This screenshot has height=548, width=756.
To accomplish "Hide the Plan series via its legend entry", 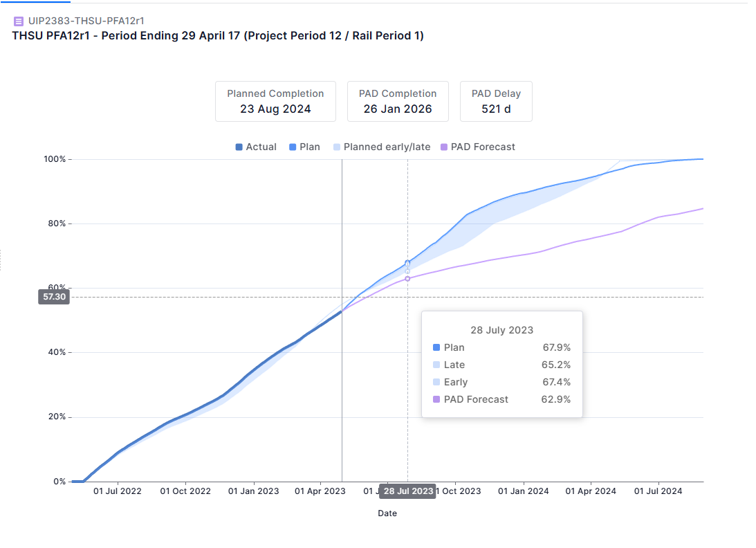I will pos(304,147).
